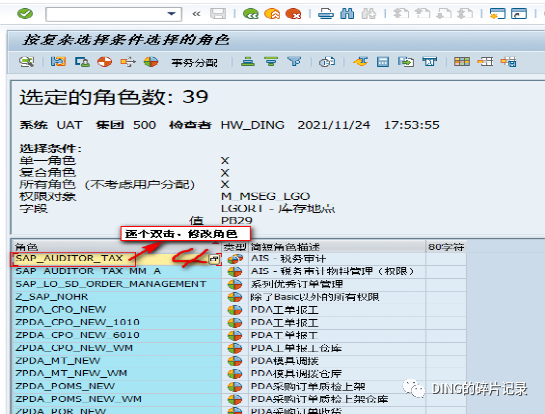Click the Last Page icon
The width and height of the screenshot is (545, 414).
pos(465,14)
